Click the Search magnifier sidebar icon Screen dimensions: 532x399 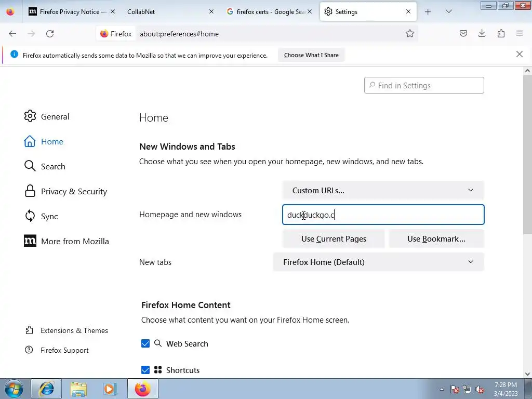click(x=30, y=166)
